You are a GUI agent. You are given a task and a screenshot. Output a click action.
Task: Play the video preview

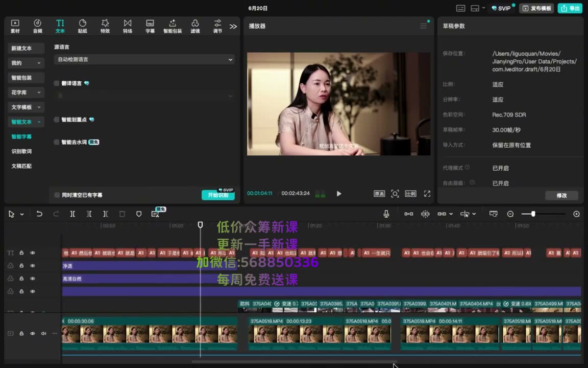click(339, 194)
